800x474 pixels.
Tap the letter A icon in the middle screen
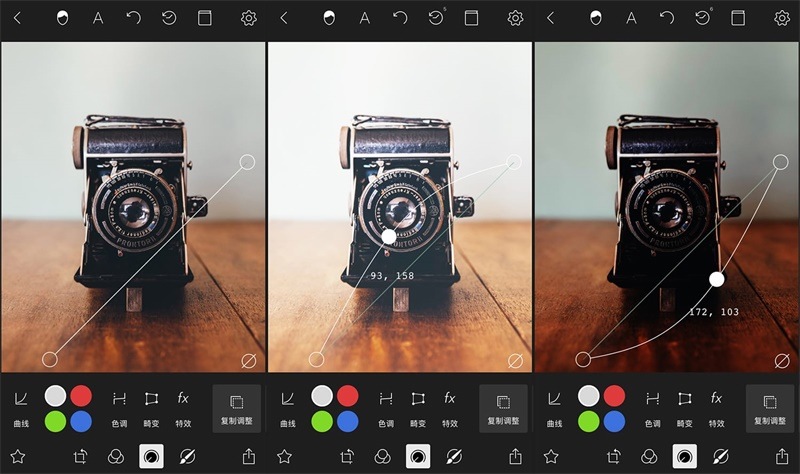[x=365, y=18]
